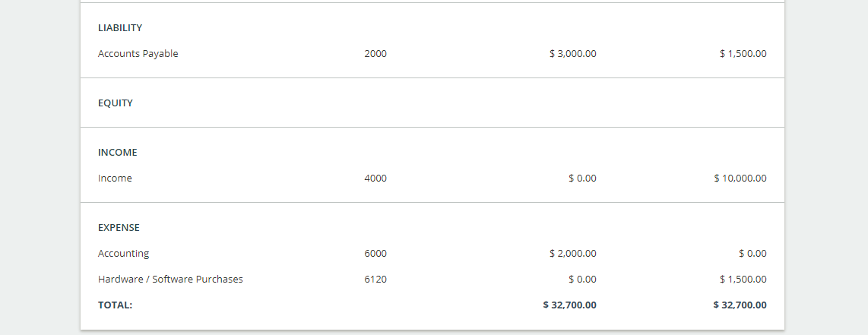Open the Income account row

pyautogui.click(x=115, y=178)
